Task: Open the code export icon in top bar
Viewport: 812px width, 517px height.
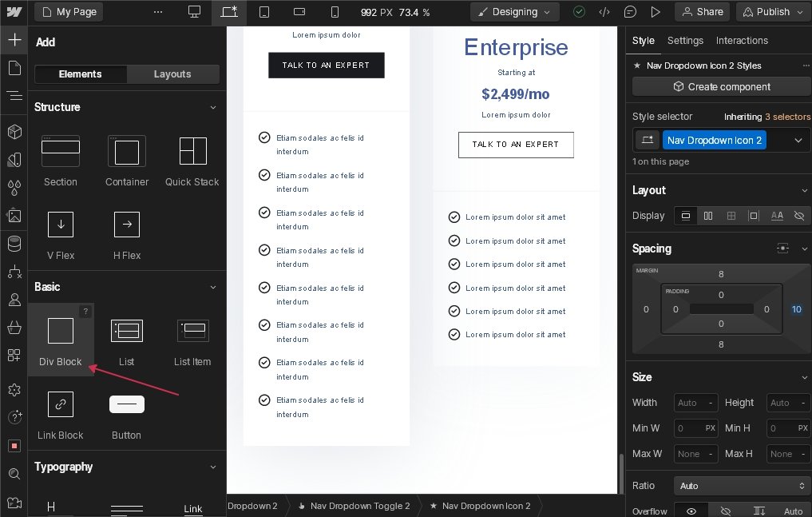Action: 604,12
